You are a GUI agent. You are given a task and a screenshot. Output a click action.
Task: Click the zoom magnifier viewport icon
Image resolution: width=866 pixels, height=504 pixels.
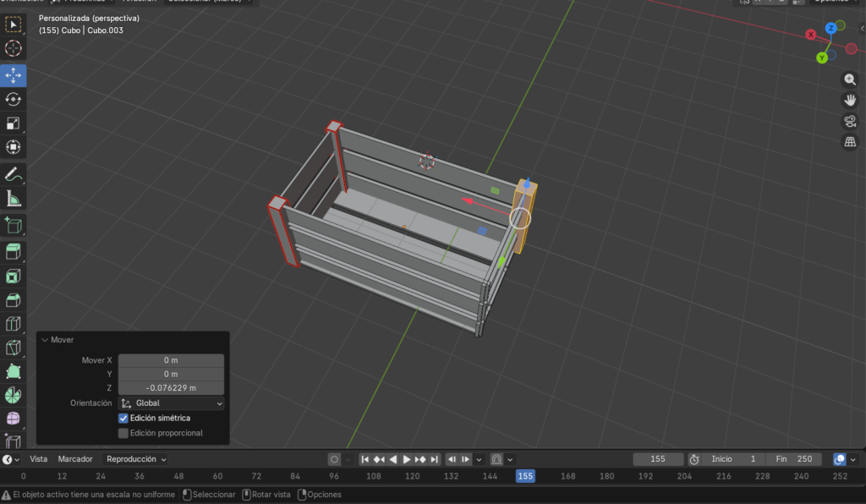coord(850,79)
